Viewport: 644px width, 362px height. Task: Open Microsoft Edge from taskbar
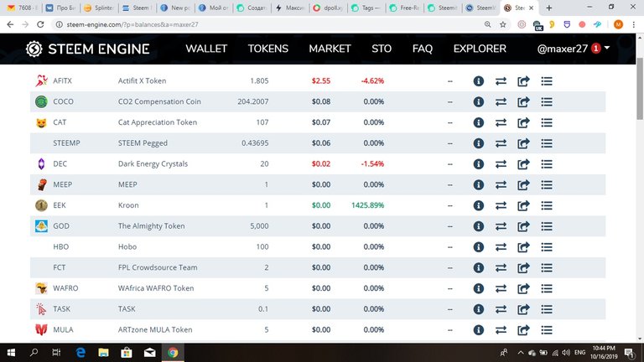[x=80, y=352]
